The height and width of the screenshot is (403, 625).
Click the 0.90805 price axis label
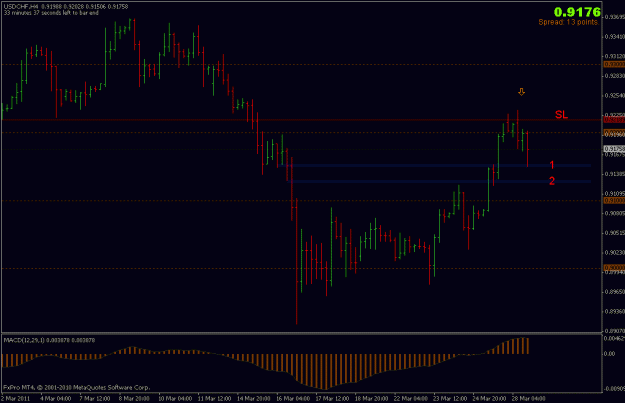click(x=615, y=213)
